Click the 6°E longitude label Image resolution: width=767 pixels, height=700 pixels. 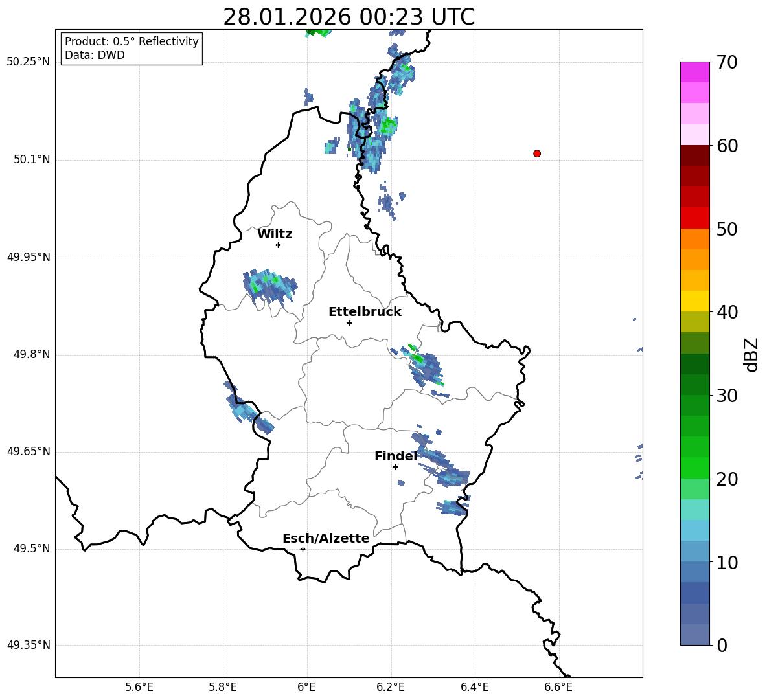306,687
